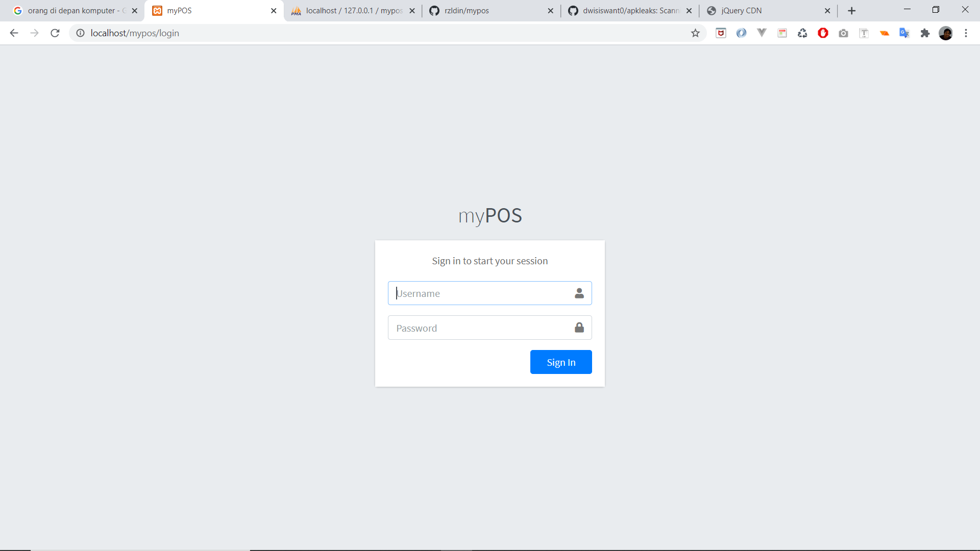This screenshot has width=980, height=551.
Task: Open the screenshot camera extension
Action: coord(843,33)
